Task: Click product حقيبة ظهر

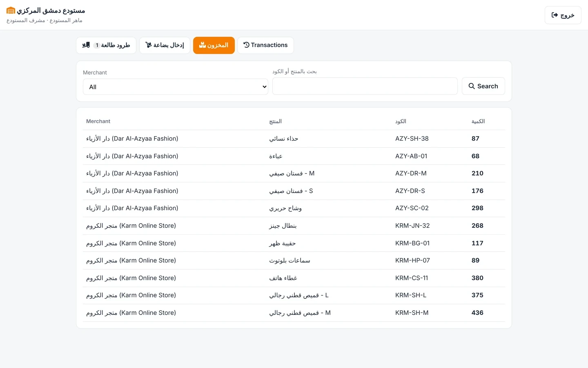Action: point(283,243)
